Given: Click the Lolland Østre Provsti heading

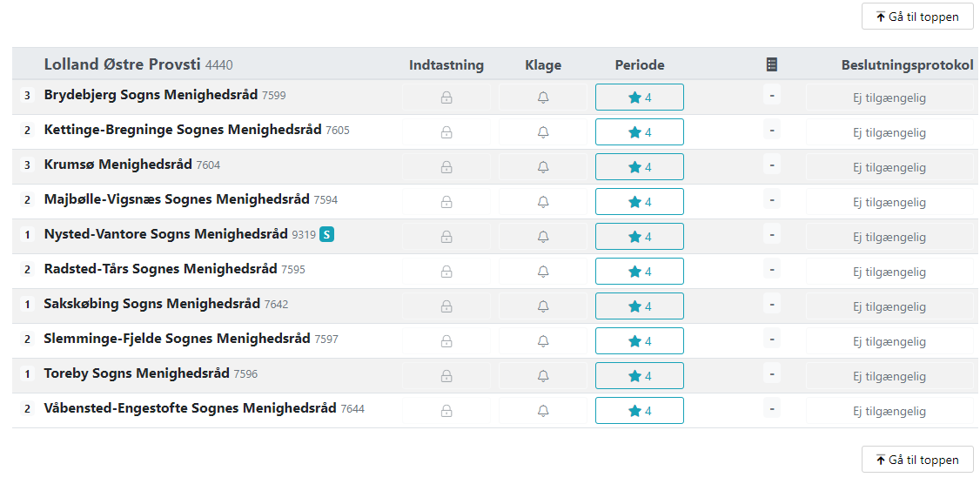Looking at the screenshot, I should 123,64.
